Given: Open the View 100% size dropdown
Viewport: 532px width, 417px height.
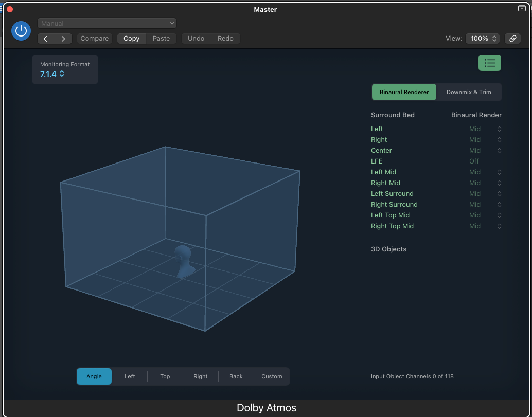Looking at the screenshot, I should pos(483,39).
